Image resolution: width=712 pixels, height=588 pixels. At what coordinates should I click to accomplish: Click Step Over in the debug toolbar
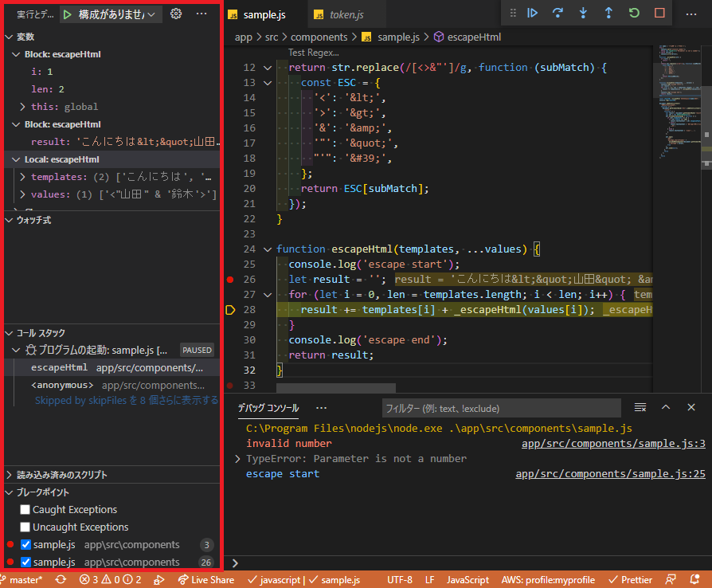coord(557,14)
